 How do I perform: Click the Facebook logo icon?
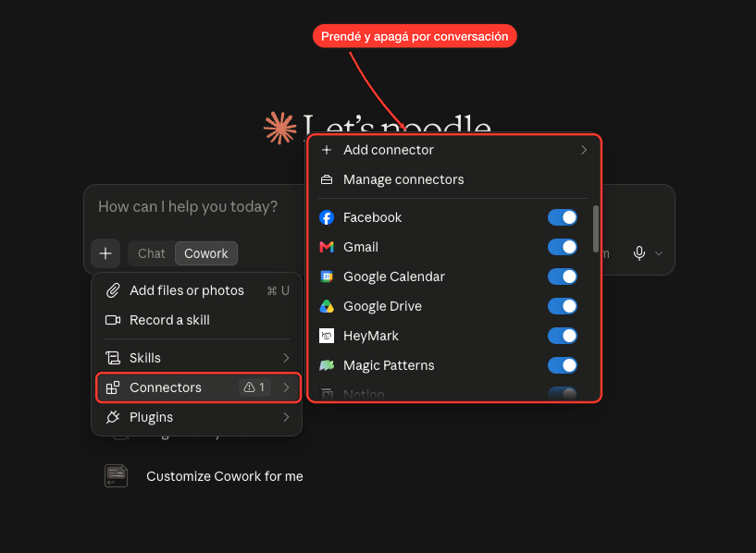(x=327, y=217)
